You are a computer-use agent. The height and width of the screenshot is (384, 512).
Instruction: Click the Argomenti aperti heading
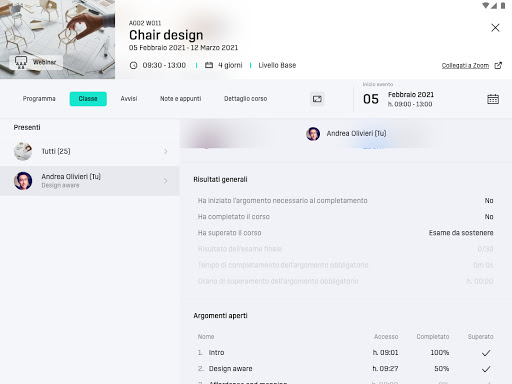pyautogui.click(x=220, y=315)
